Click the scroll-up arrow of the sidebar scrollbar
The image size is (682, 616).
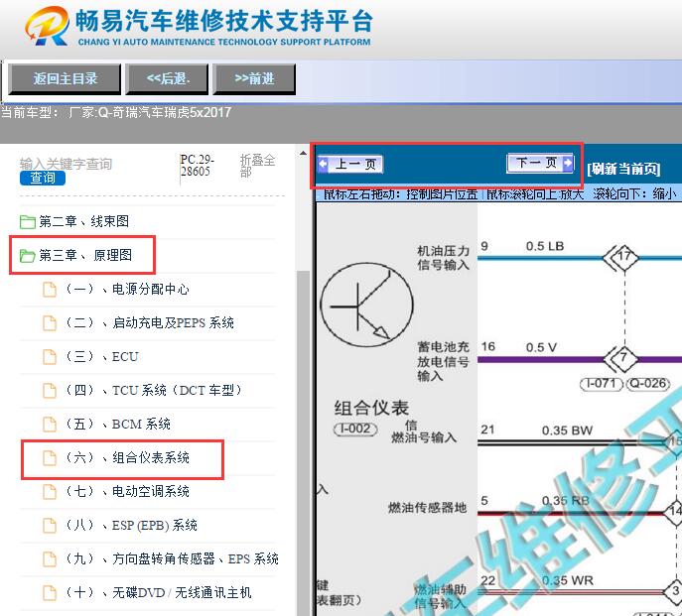[303, 154]
